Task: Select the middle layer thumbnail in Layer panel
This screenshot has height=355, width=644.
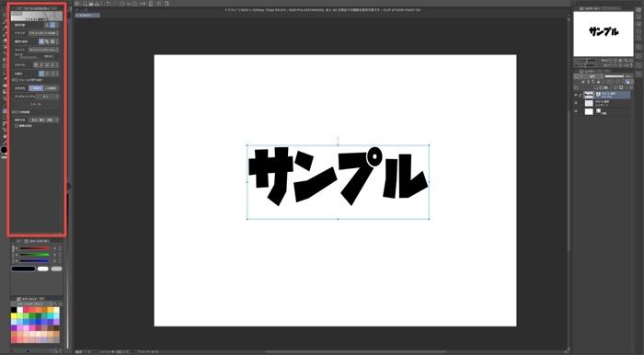Action: point(589,103)
